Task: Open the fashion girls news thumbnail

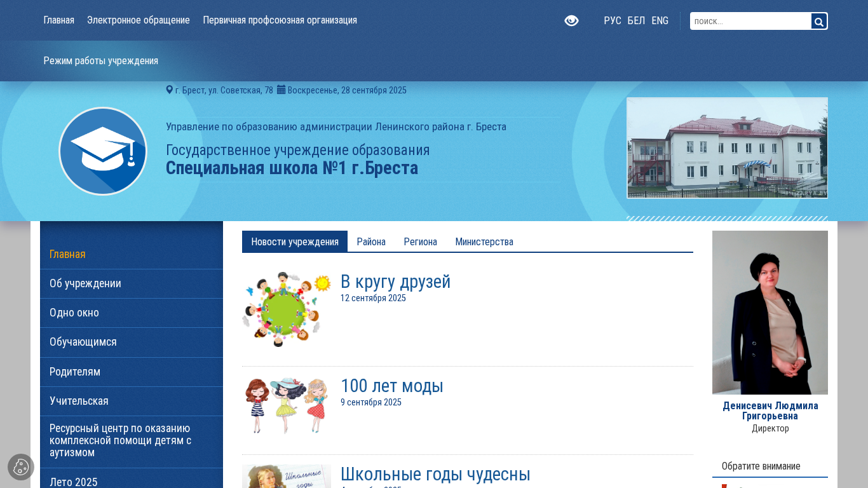Action: [x=287, y=405]
